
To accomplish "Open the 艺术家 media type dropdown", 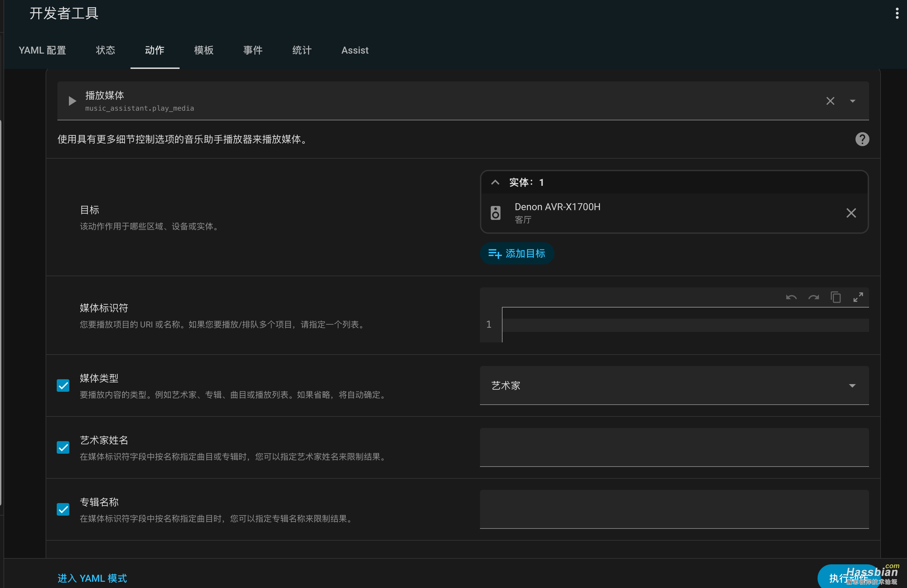I will point(674,386).
